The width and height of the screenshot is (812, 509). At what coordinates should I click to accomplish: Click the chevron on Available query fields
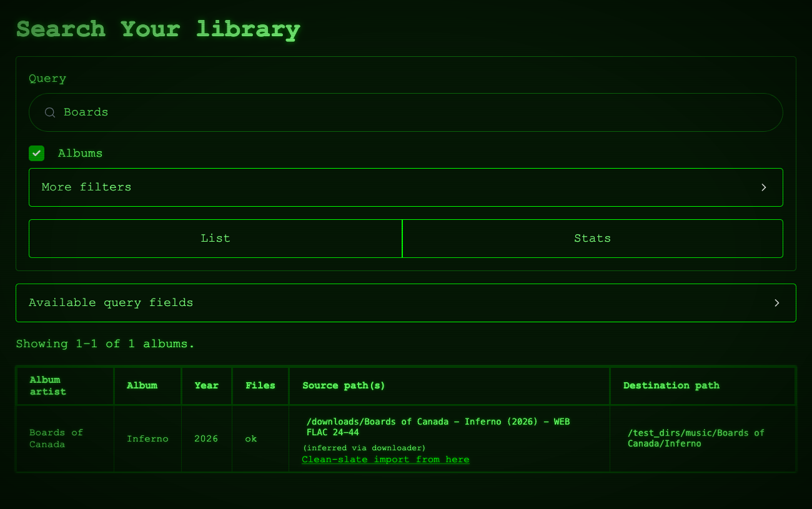click(x=777, y=303)
